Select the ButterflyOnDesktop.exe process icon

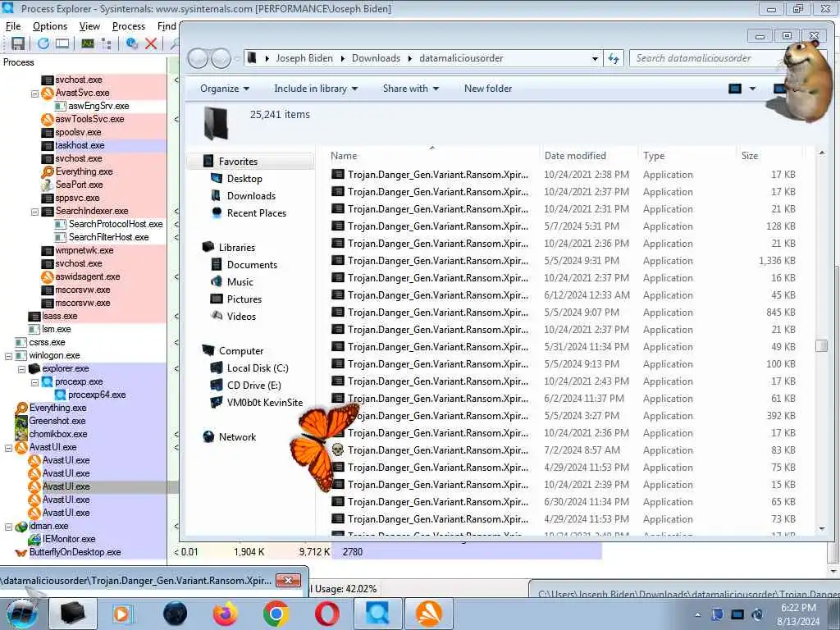pyautogui.click(x=21, y=552)
